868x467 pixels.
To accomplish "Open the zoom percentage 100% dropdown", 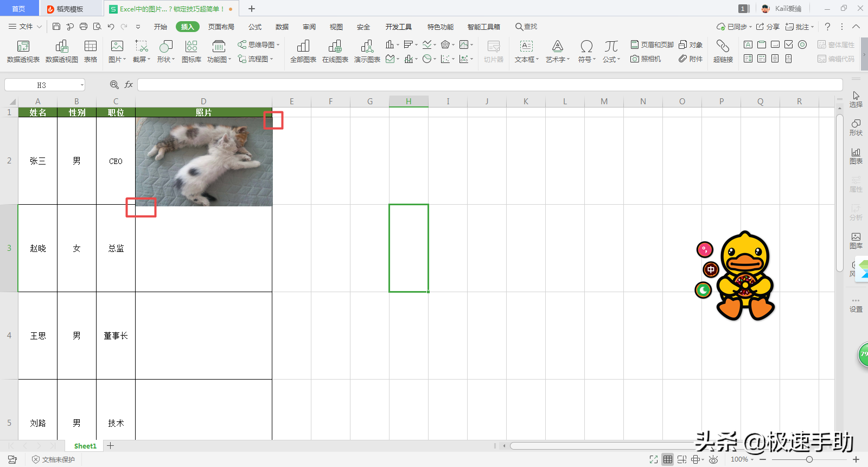I will [x=742, y=459].
